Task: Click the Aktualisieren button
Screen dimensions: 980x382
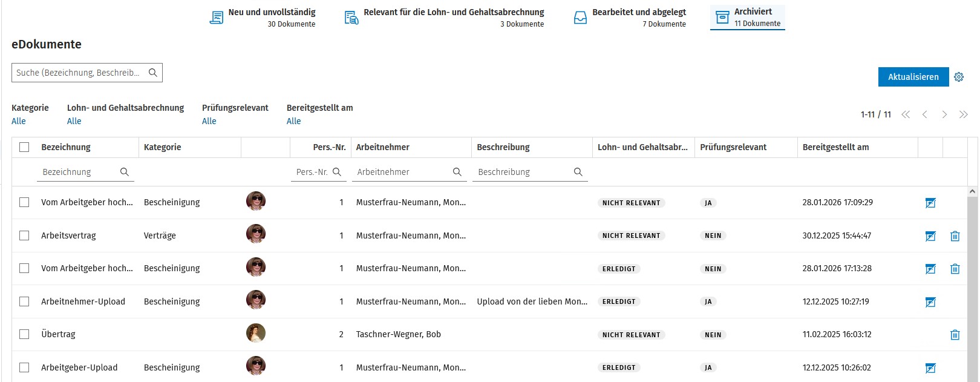Action: pos(913,77)
